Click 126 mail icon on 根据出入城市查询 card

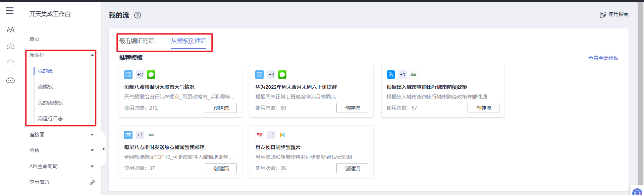[413, 74]
